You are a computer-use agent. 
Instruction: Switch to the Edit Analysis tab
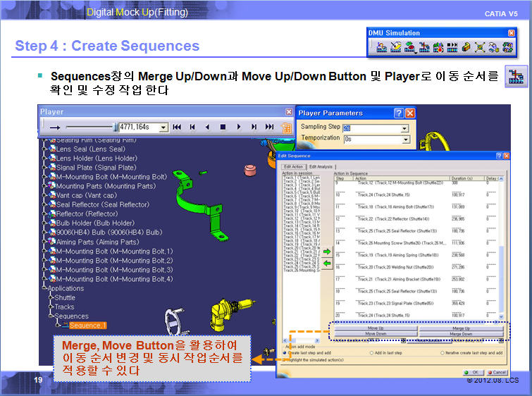[x=320, y=166]
